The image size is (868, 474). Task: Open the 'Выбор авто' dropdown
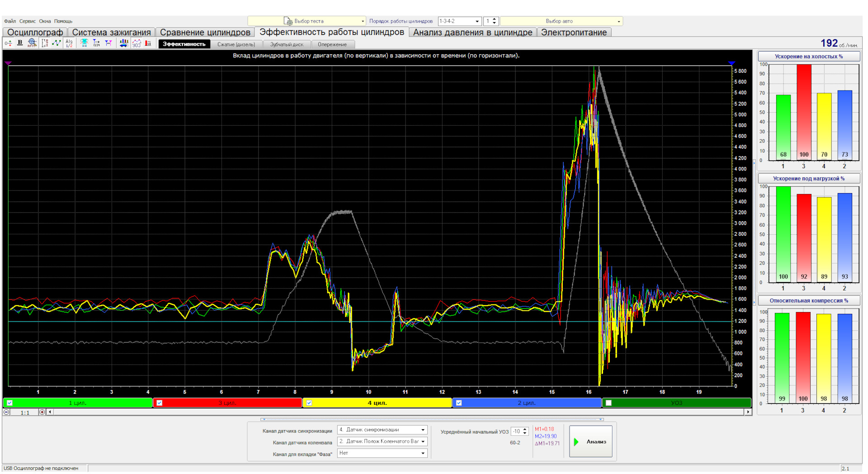[561, 21]
